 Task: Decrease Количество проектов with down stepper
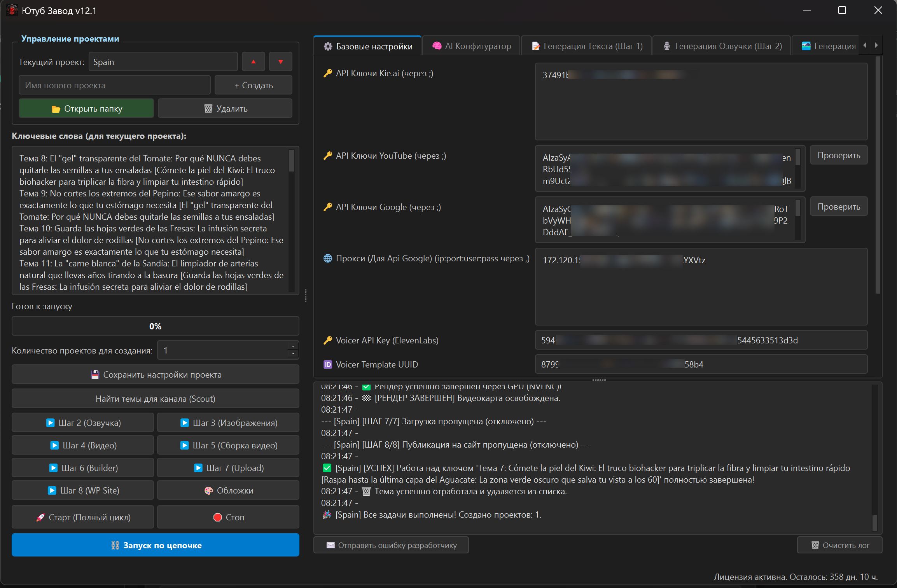(293, 354)
